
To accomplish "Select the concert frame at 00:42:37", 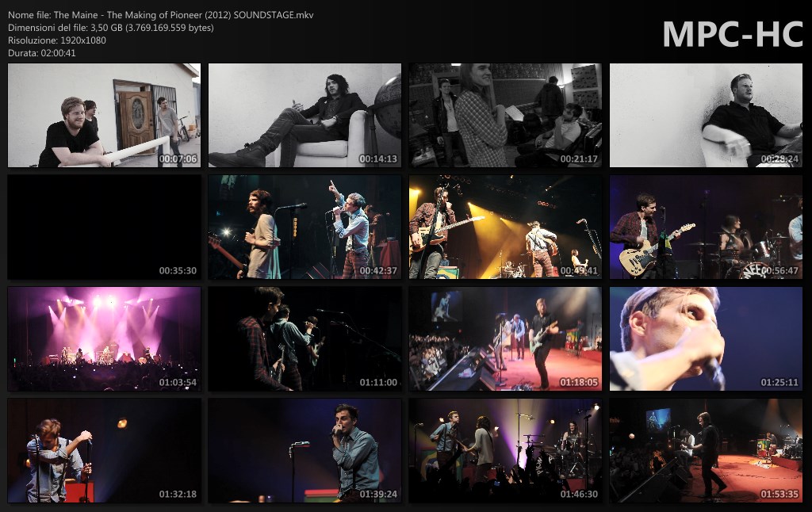I will [304, 227].
